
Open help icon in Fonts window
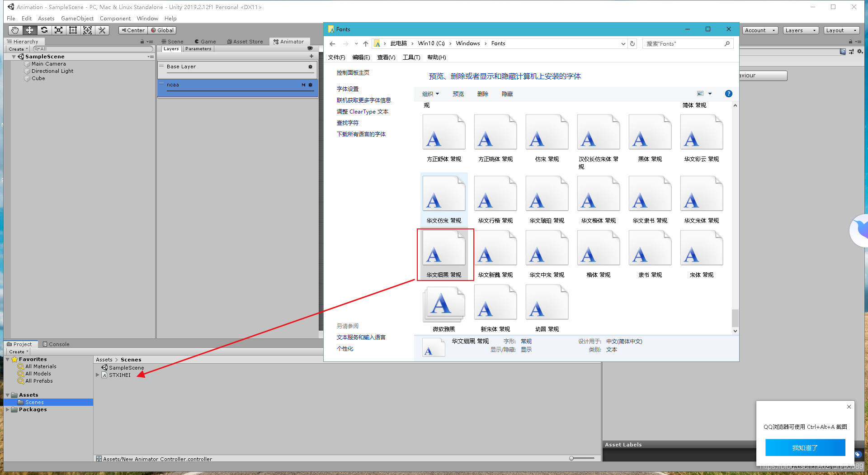(x=728, y=94)
